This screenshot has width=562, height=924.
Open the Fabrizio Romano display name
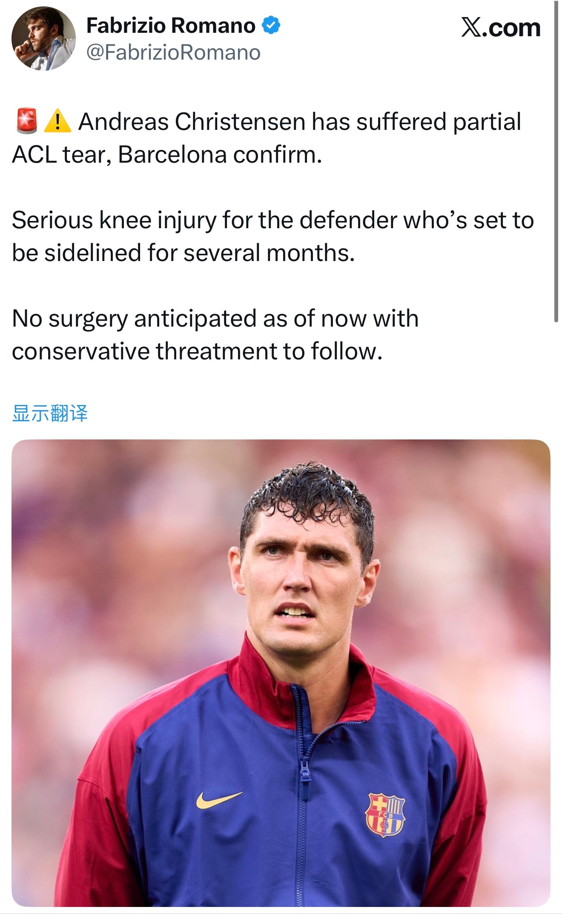[171, 26]
